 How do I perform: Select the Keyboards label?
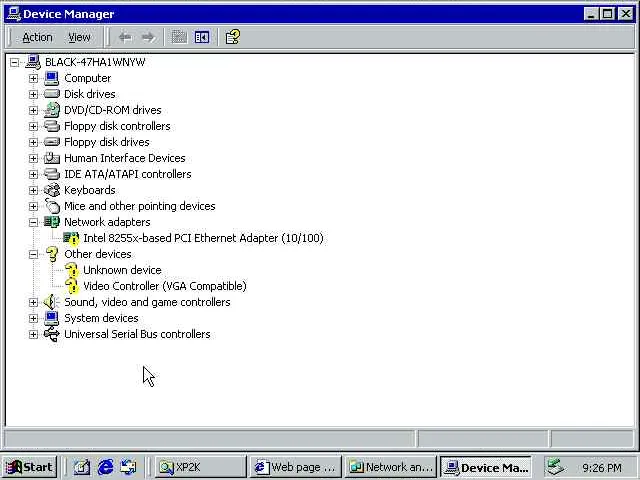coord(90,190)
